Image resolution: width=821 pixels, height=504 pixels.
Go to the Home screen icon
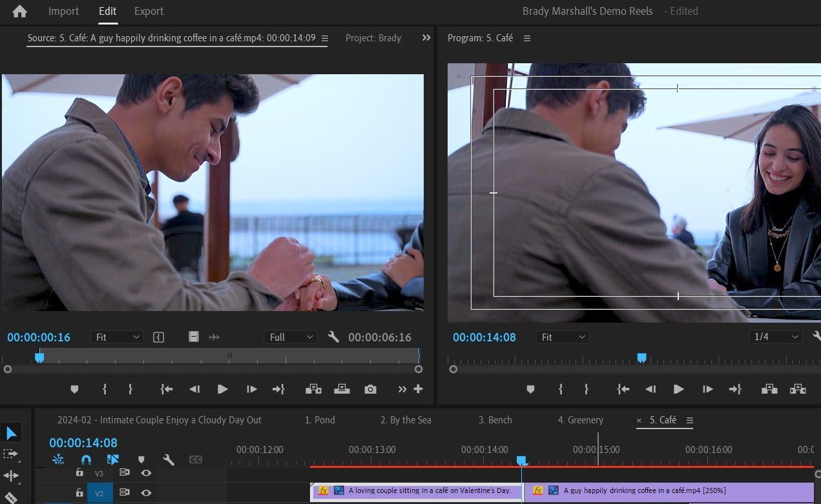click(x=20, y=12)
